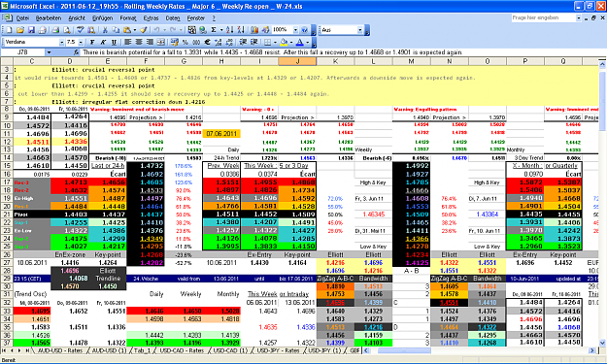Open the AutoSum dropdown arrow

tap(221, 30)
